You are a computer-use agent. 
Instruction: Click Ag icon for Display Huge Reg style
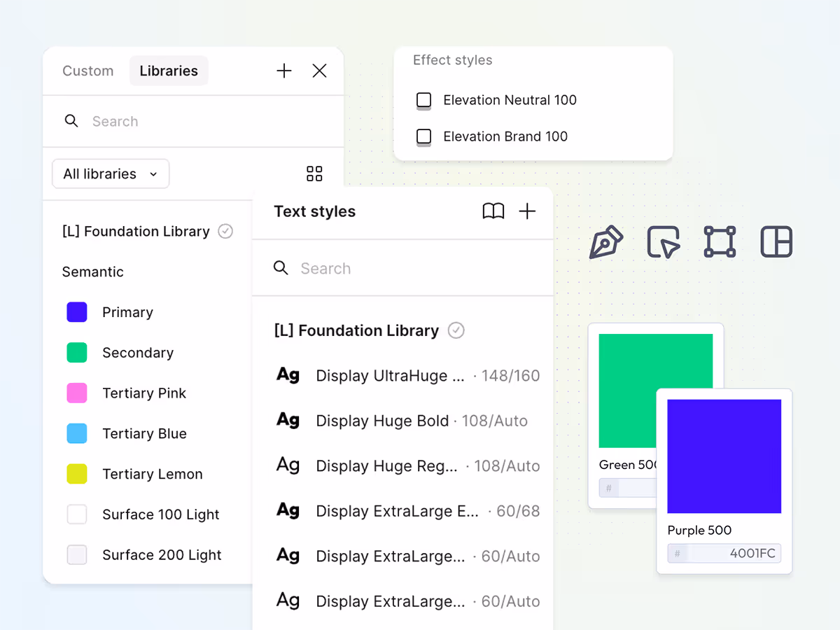tap(288, 465)
